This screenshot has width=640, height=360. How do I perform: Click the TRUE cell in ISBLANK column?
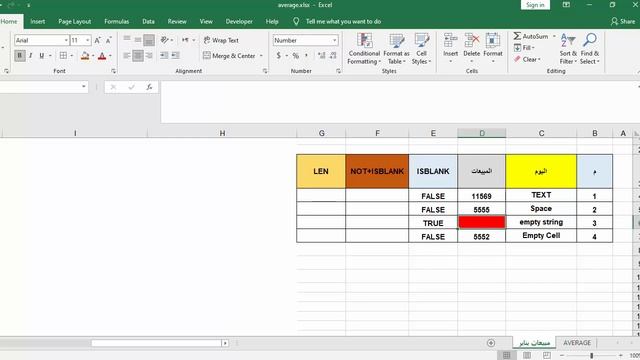point(433,223)
